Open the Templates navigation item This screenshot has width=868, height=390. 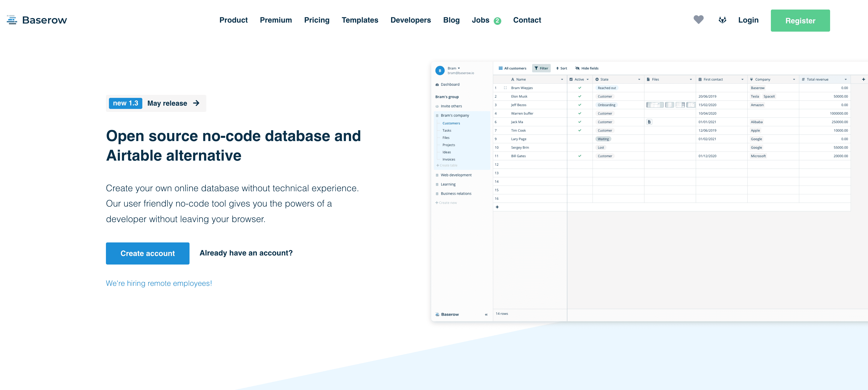359,20
